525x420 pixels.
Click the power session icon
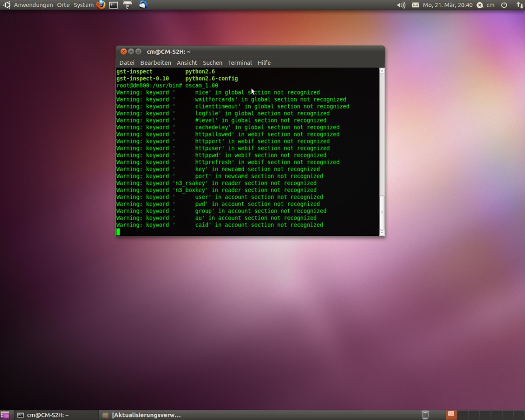coord(504,5)
